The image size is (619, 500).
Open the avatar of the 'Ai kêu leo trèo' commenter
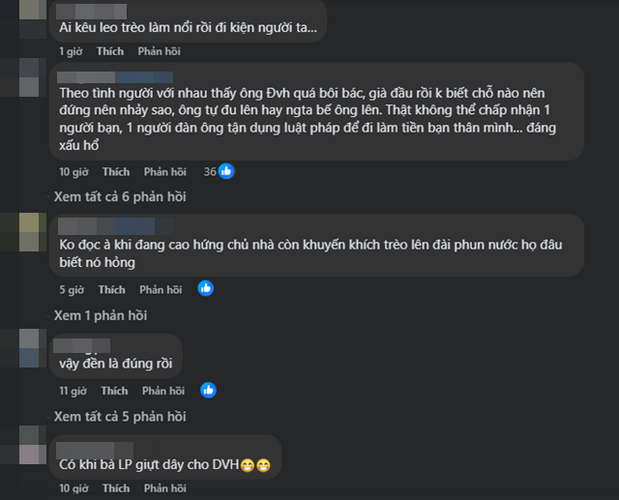tap(33, 19)
